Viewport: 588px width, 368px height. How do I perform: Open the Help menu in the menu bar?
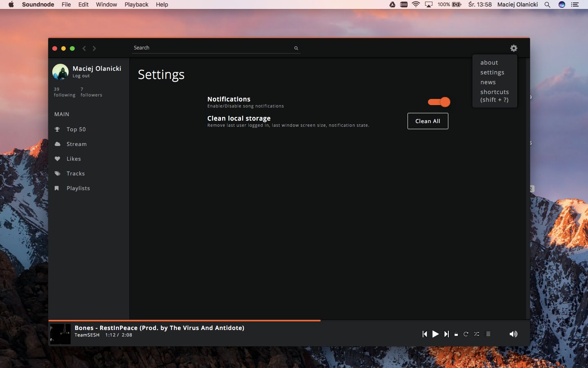pos(162,4)
